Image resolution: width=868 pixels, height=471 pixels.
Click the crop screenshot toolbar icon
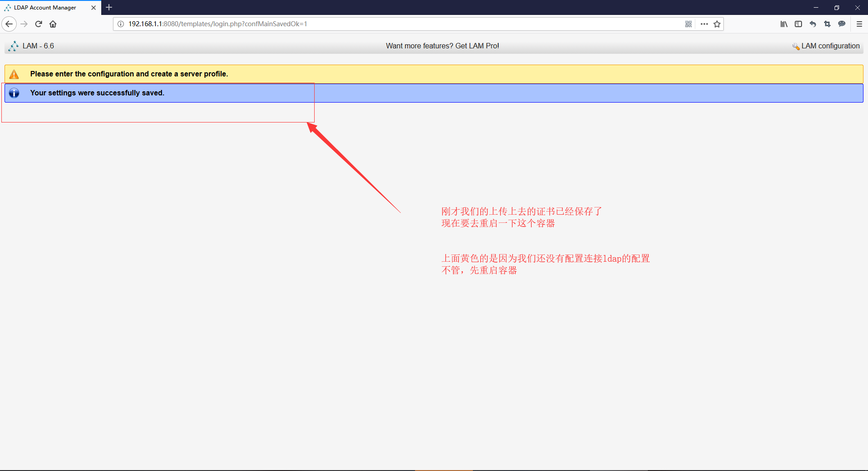[x=827, y=24]
